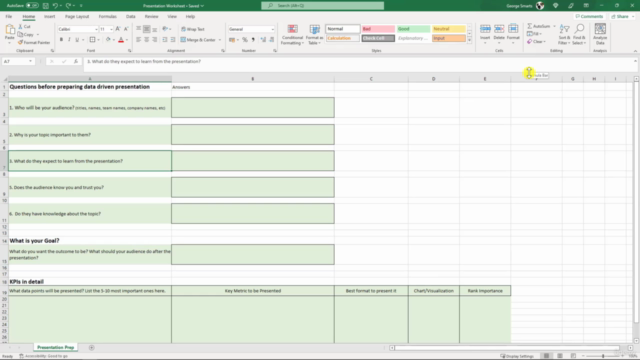The width and height of the screenshot is (640, 360).
Task: Select the Presentation Prep sheet tab
Action: 56,347
